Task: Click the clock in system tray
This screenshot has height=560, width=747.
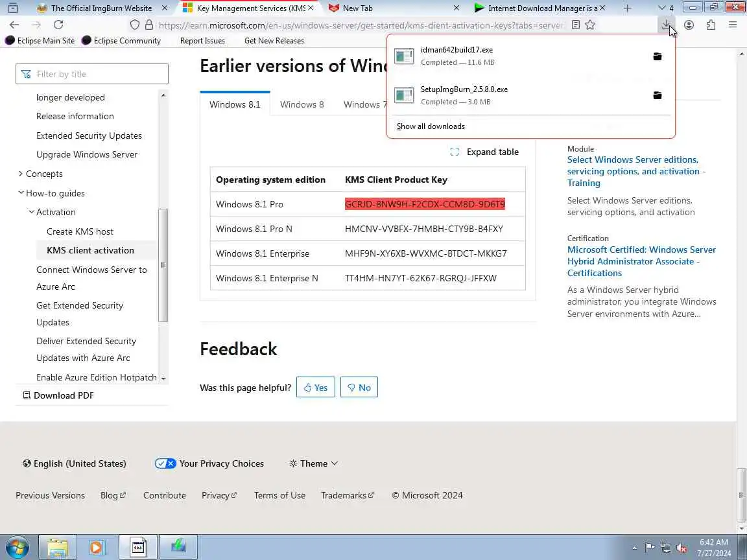Action: 714,548
